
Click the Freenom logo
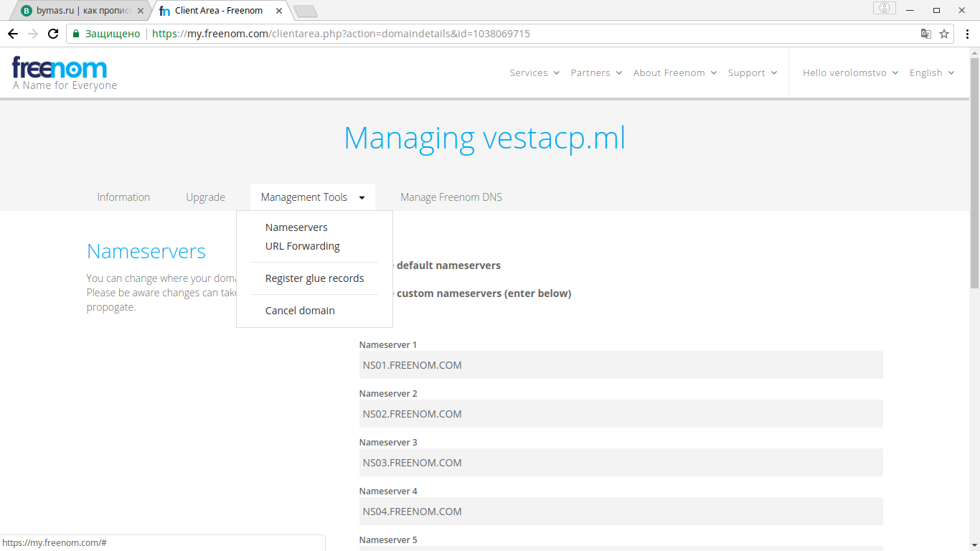pos(60,69)
